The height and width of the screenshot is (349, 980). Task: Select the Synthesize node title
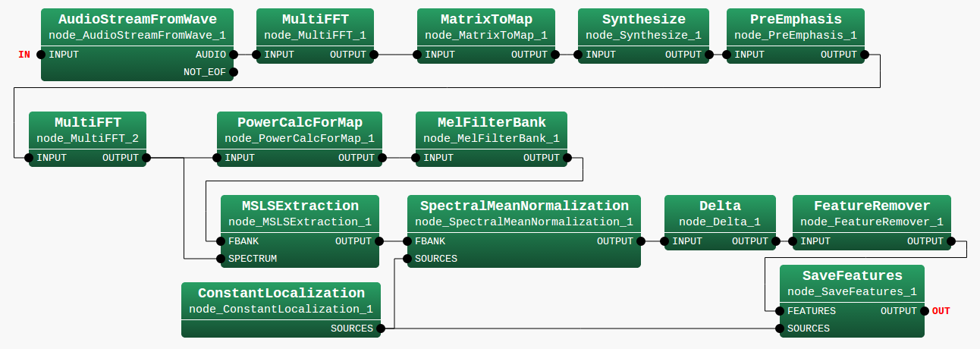coord(643,19)
